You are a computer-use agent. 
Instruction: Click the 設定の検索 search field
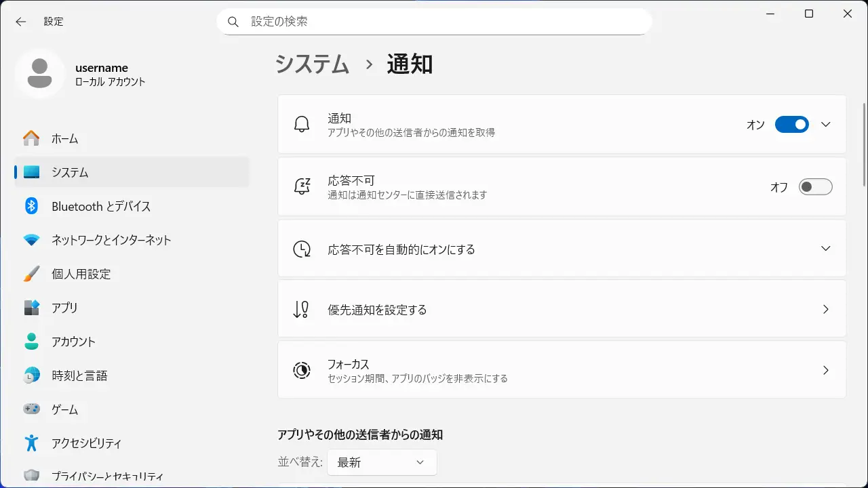click(434, 22)
